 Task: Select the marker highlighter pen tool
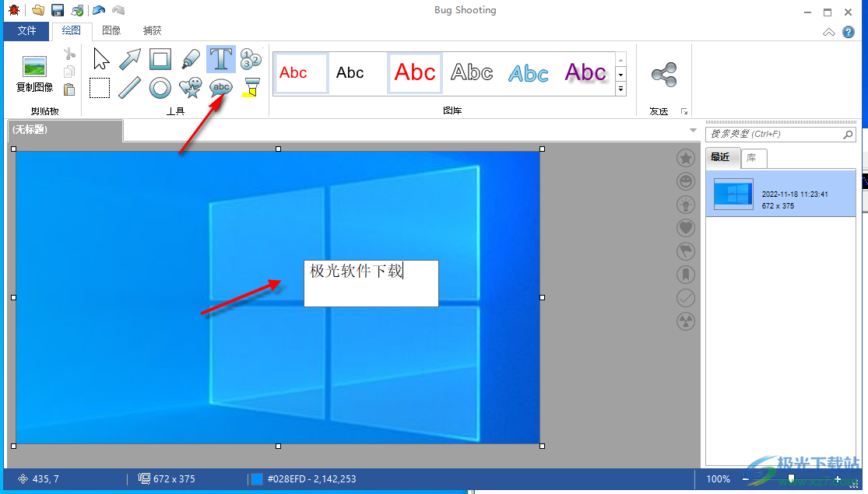click(191, 59)
